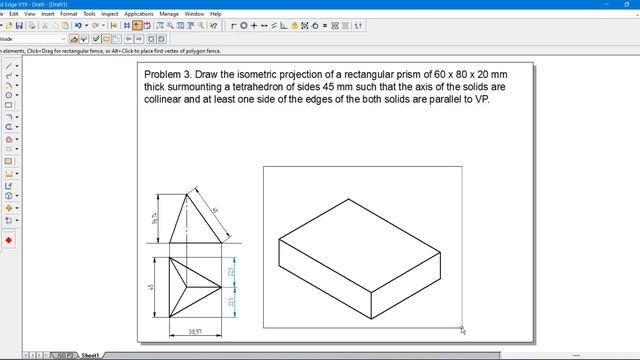The image size is (640, 360).
Task: Click the Help pointer question mark icon
Action: (213, 26)
